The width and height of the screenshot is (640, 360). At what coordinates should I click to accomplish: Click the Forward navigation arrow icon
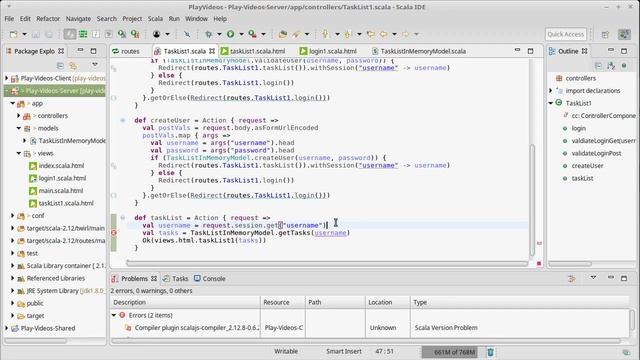coord(406,34)
